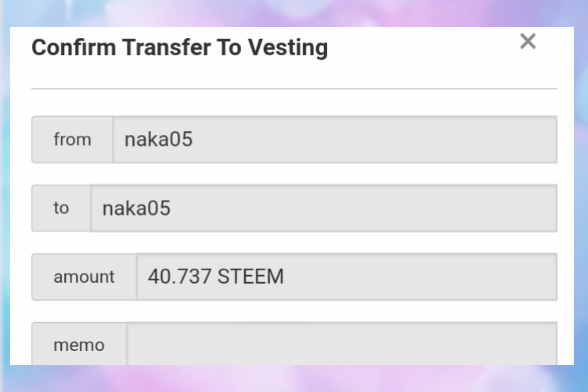
Task: Click the 40.737 STEEM amount value
Action: click(x=216, y=276)
